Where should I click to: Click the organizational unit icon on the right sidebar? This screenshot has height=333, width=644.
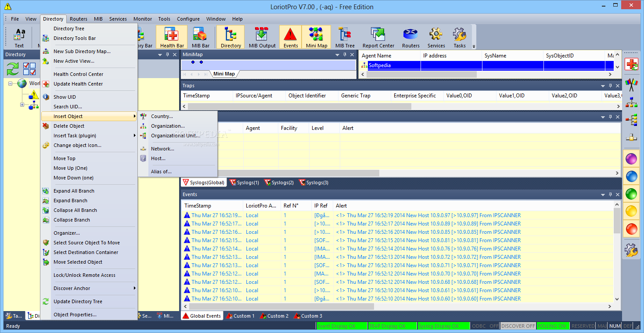point(632,119)
